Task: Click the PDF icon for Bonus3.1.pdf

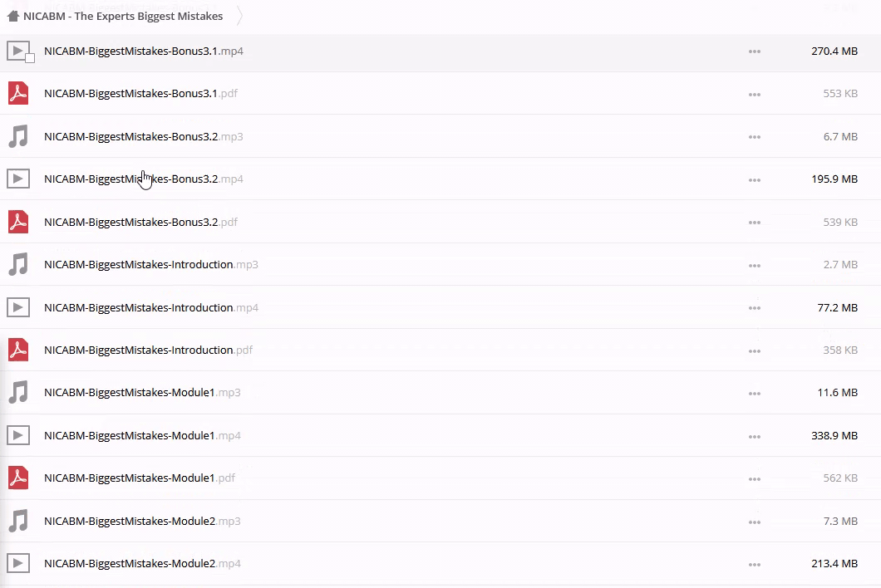Action: (x=18, y=93)
